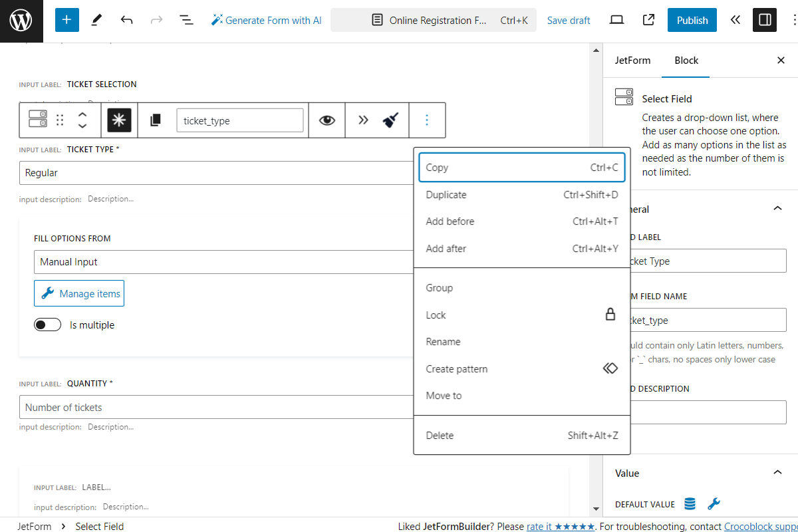Viewport: 798px width, 532px height.
Task: Click the double arrow switch icon in toolbar
Action: (362, 120)
